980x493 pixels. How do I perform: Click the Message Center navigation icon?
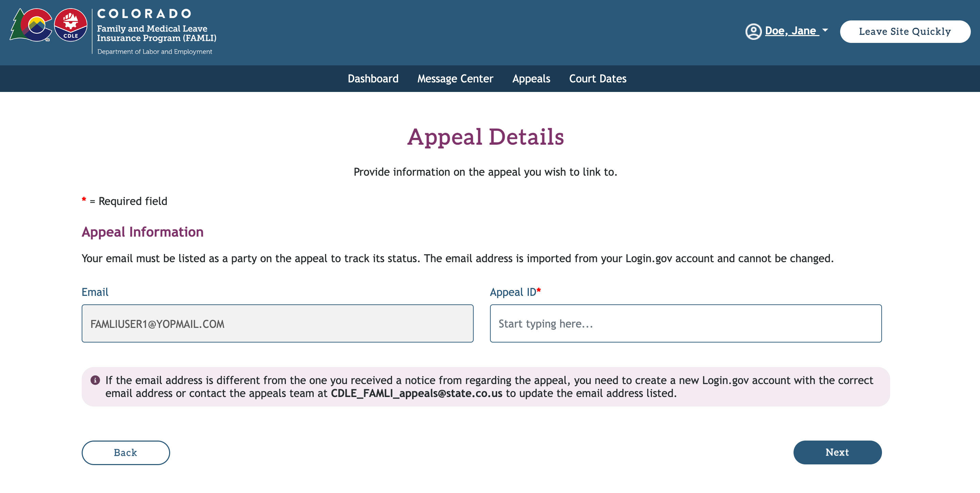coord(455,79)
